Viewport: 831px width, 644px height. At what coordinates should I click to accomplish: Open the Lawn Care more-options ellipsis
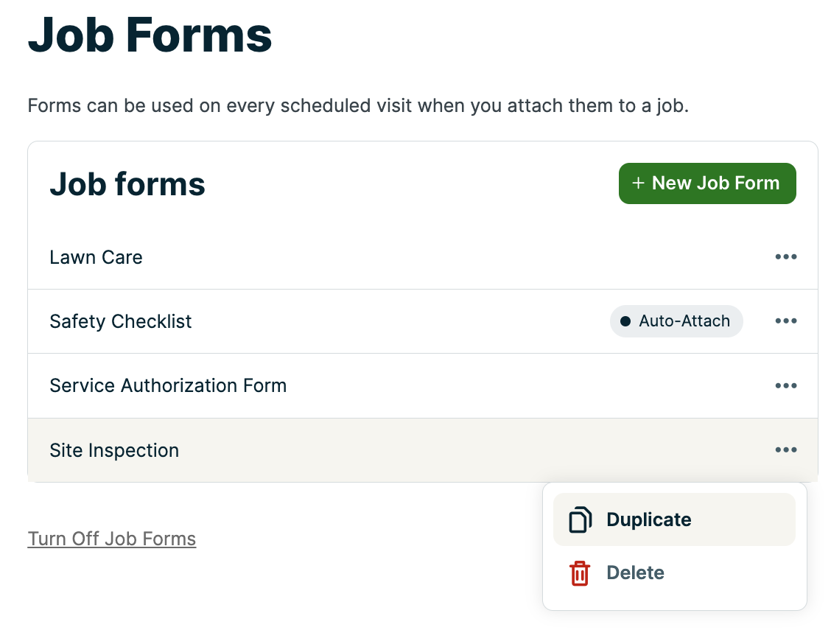coord(785,257)
